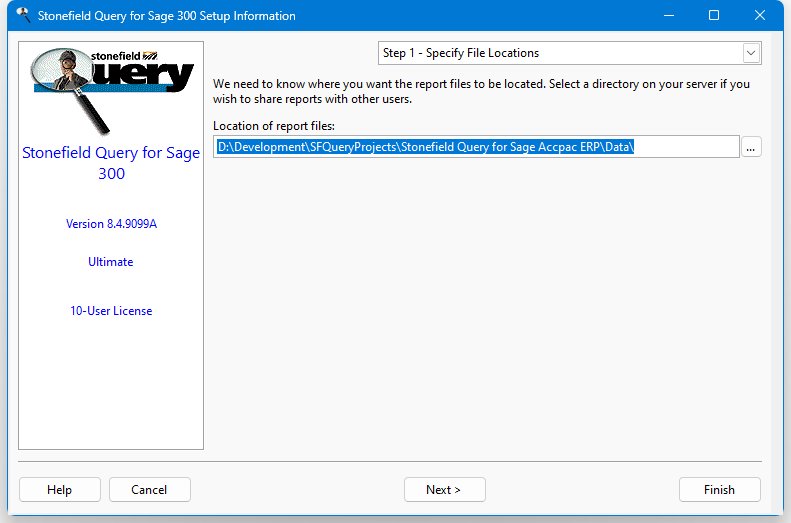The image size is (791, 523).
Task: Click the Stonefield Query for Sage 300 heading
Action: [x=111, y=163]
